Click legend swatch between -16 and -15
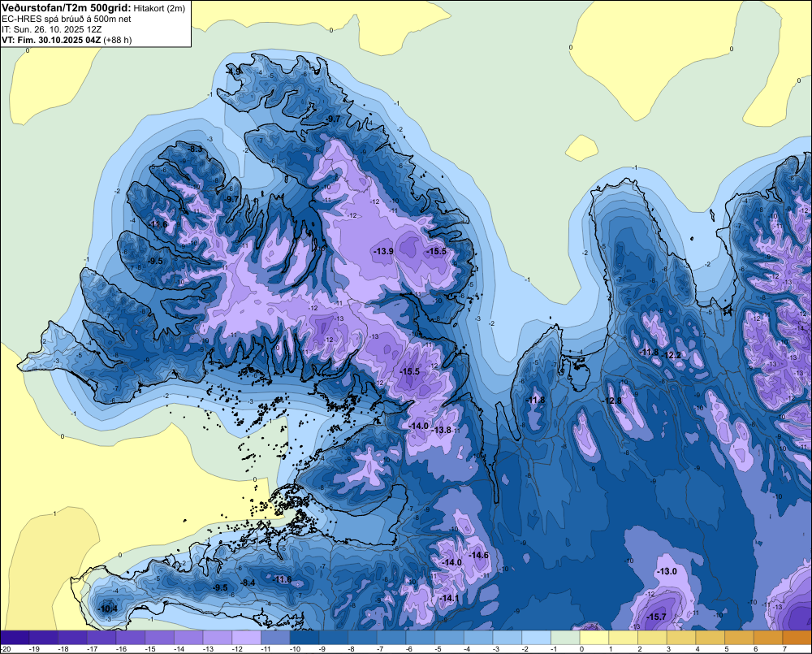Screen dimensions: 812x654 (131, 638)
